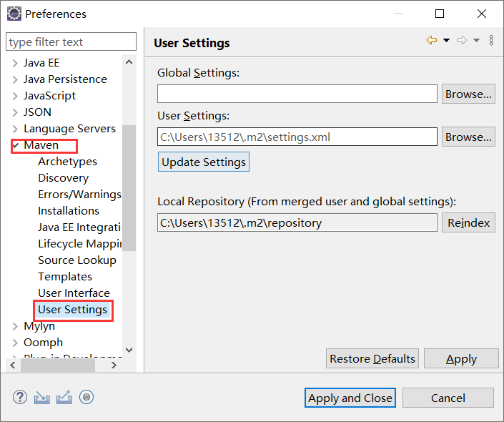Click the forward navigation arrow icon
This screenshot has height=422, width=504.
click(462, 40)
